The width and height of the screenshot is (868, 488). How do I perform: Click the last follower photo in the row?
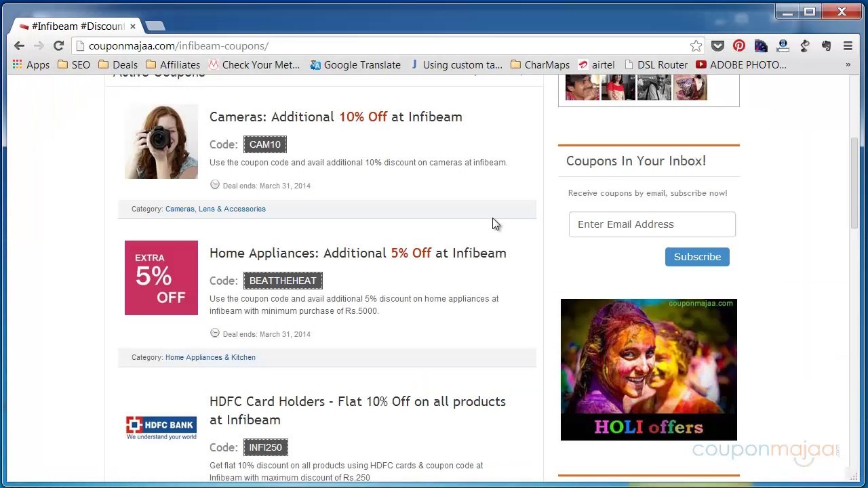click(x=690, y=87)
